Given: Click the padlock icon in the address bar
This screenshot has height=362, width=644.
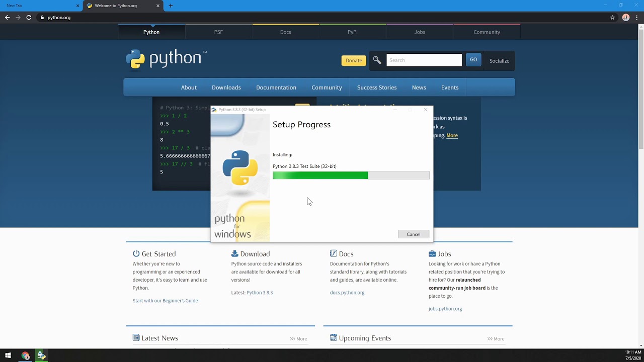Looking at the screenshot, I should [x=42, y=18].
